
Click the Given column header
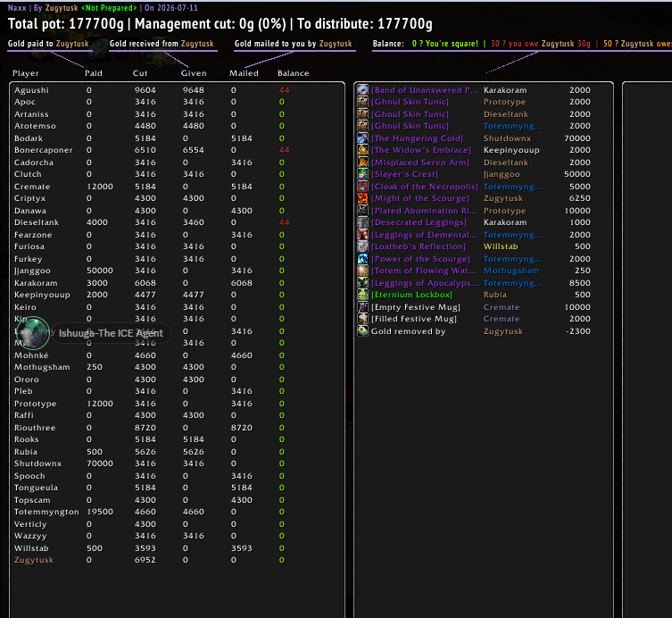coord(194,73)
